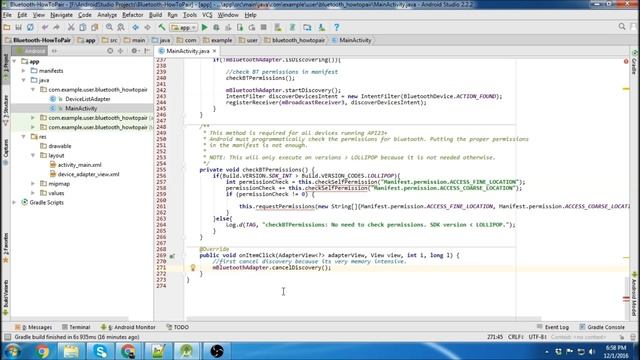Click the CRLF line separator status
This screenshot has height=360, width=640.
(516, 337)
